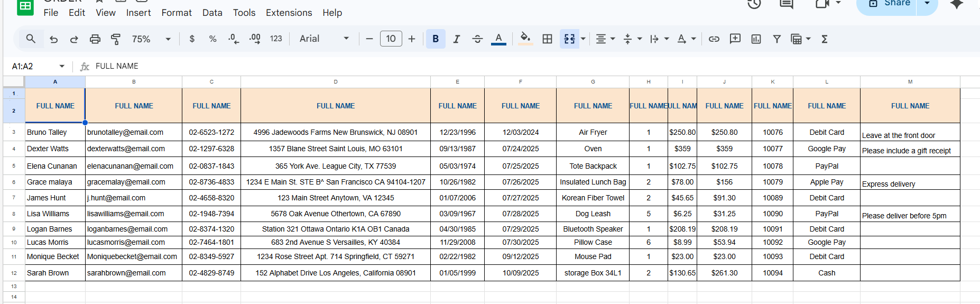The image size is (980, 304).
Task: Click the Print icon
Action: coord(95,39)
